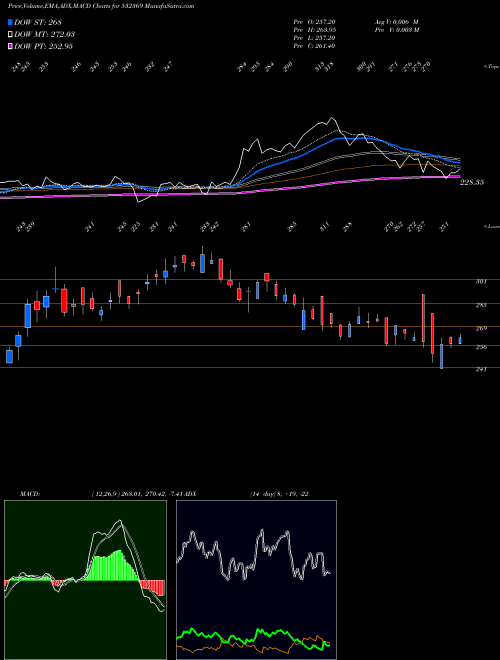
Task: Click the 'Avg V: 0.006 M' volume text
Action: point(396,22)
